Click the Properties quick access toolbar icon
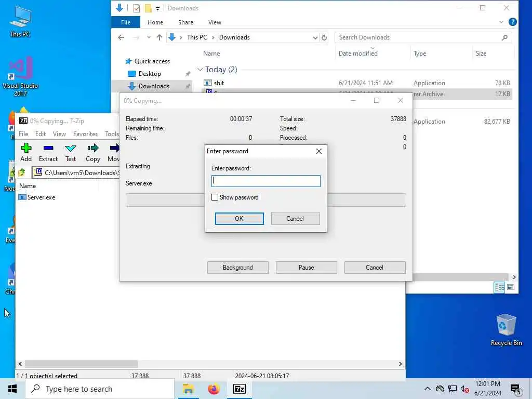532x399 pixels. pyautogui.click(x=137, y=8)
